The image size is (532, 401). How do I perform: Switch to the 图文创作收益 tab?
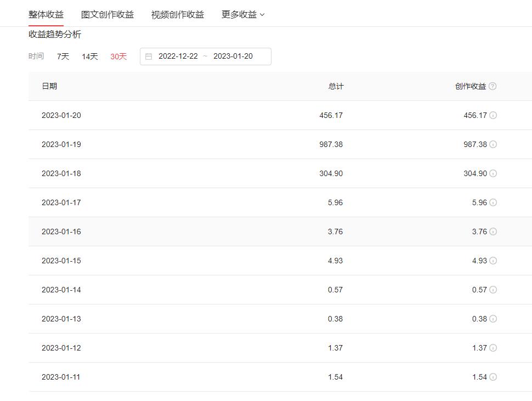pos(107,14)
